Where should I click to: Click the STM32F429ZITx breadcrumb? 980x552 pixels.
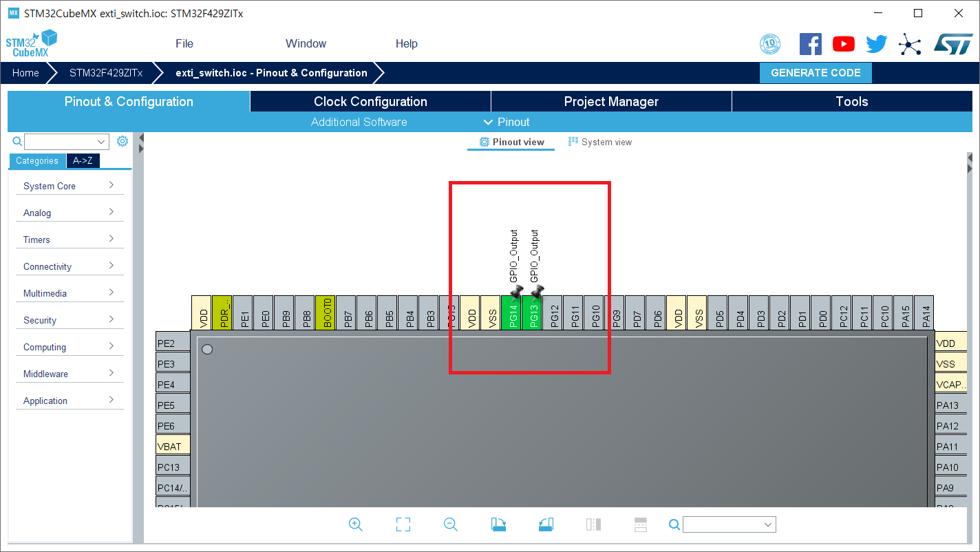coord(106,73)
